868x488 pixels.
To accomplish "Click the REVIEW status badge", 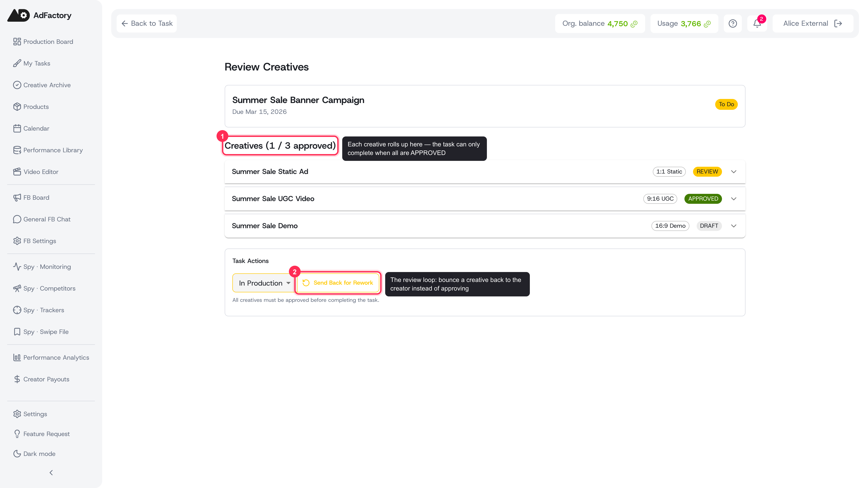I will click(707, 172).
